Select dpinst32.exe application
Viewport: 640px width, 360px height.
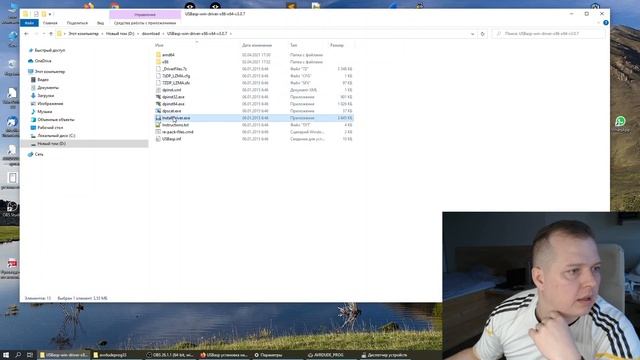pos(173,97)
